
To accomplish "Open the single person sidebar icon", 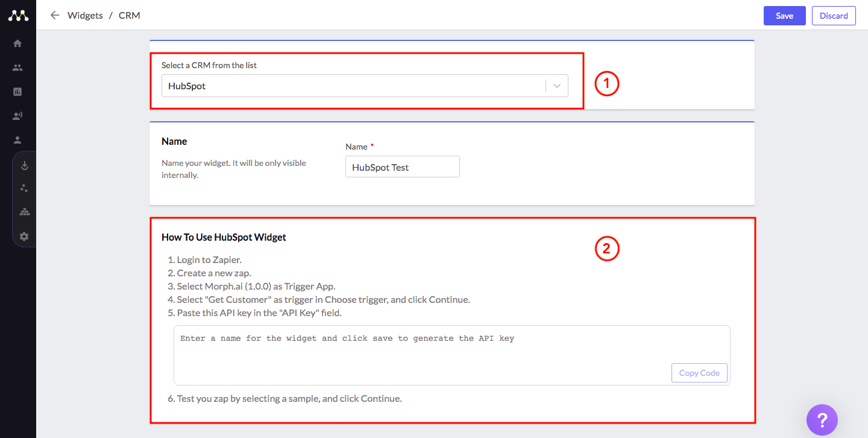I will pyautogui.click(x=17, y=140).
